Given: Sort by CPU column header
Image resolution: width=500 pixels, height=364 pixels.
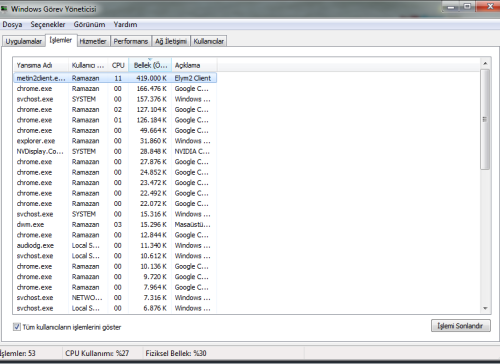Looking at the screenshot, I should [x=118, y=65].
